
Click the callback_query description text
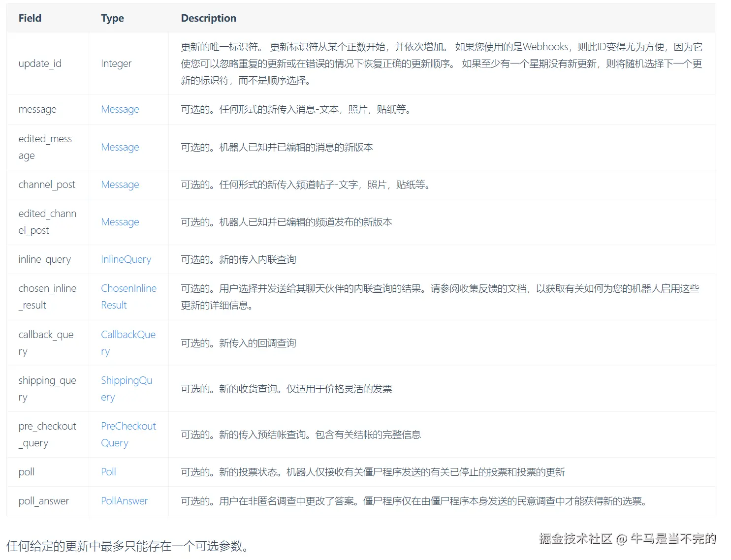click(238, 343)
